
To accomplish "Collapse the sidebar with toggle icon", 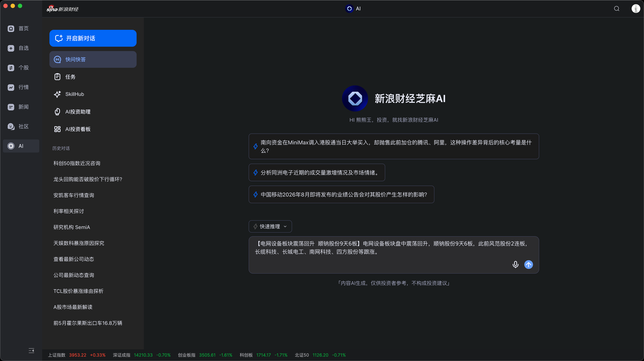I will point(31,350).
